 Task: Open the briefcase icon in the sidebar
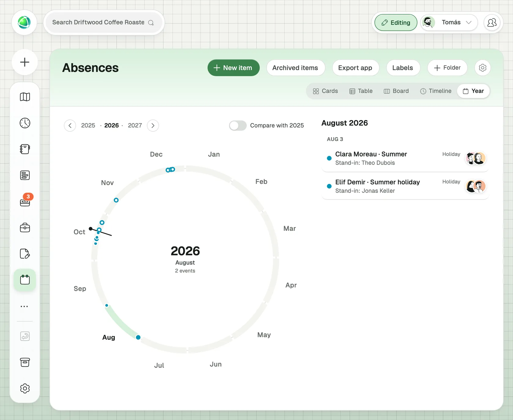25,228
